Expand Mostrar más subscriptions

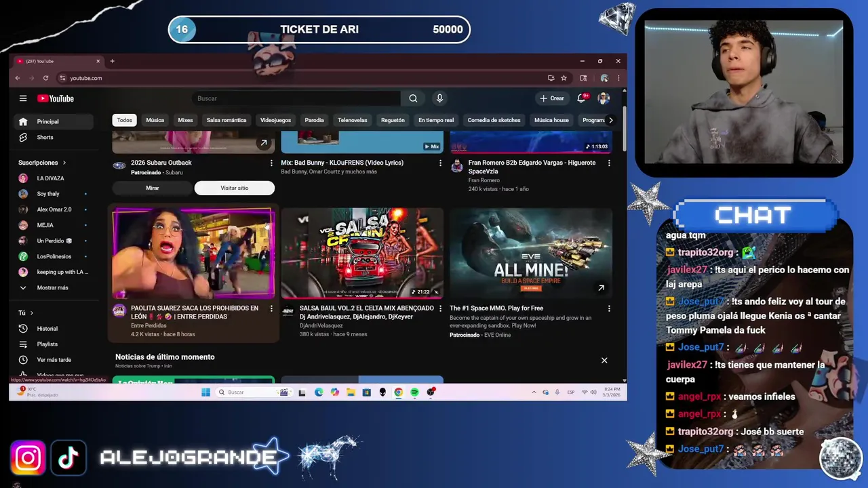tap(54, 288)
